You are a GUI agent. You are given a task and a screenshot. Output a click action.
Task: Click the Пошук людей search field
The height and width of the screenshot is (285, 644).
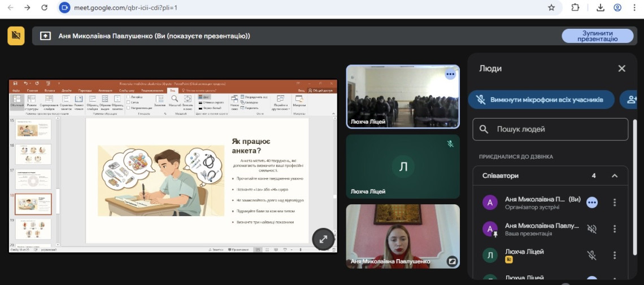[x=550, y=129]
